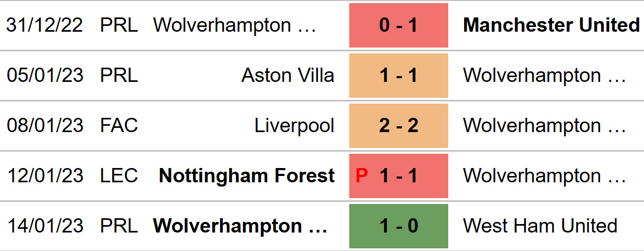The image size is (644, 251).
Task: Select the 12/01/23 match date
Action: click(x=45, y=176)
